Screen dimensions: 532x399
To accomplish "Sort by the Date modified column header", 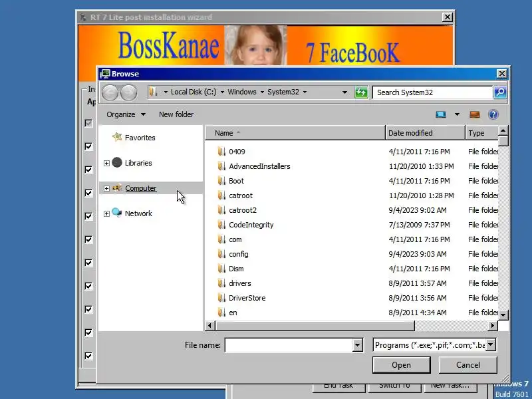I will point(425,133).
